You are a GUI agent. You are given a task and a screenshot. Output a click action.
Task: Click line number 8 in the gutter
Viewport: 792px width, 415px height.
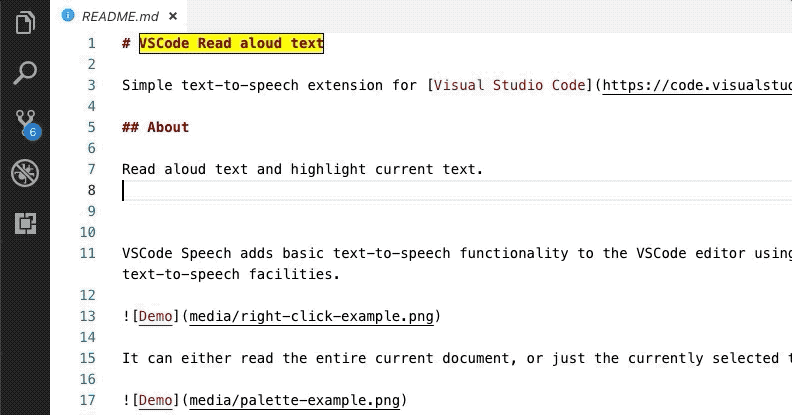pyautogui.click(x=91, y=190)
